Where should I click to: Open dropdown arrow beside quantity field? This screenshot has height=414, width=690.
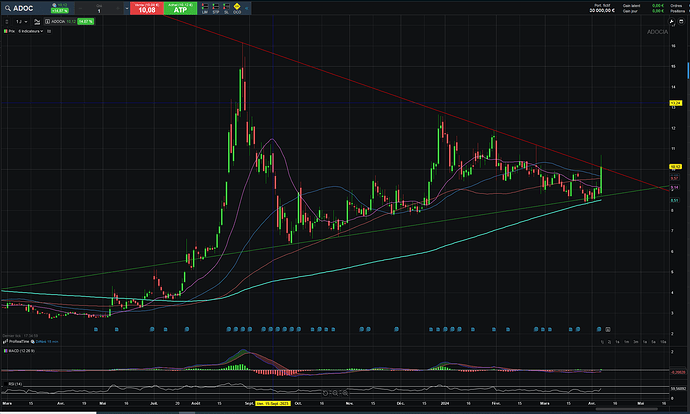click(x=127, y=8)
